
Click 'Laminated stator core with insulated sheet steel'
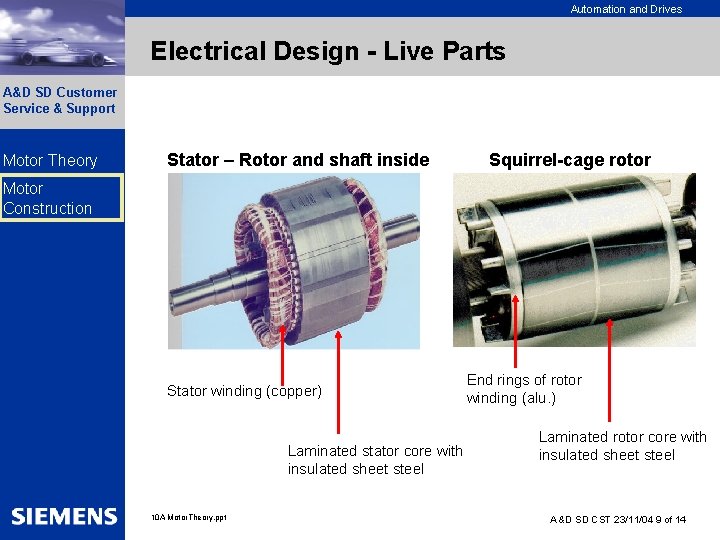coord(375,460)
